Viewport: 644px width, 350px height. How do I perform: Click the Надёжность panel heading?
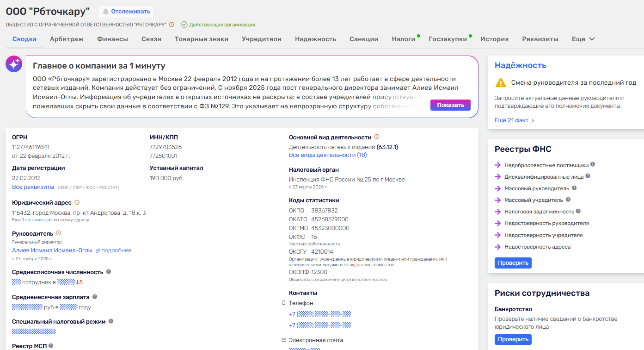[521, 65]
